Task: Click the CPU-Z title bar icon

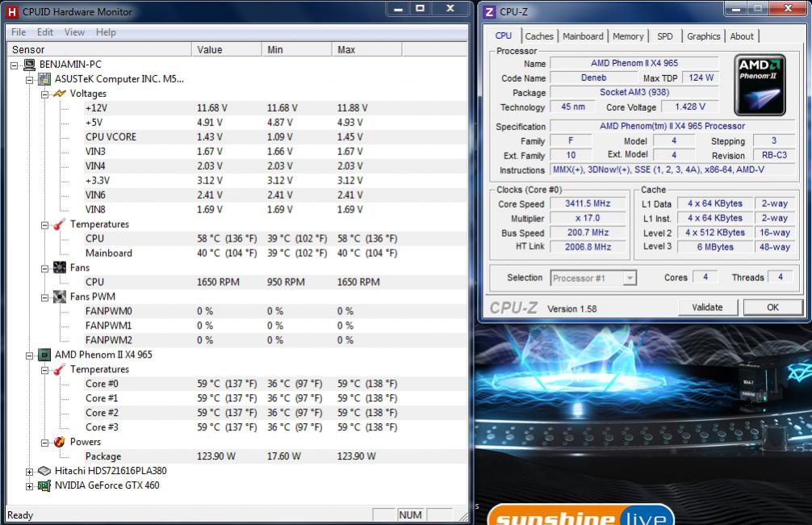Action: (x=489, y=12)
